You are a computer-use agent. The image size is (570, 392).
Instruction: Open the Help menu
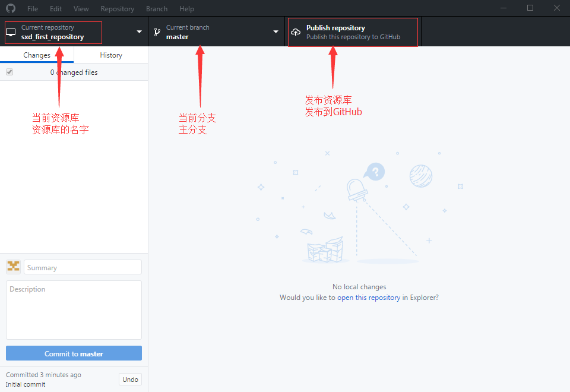tap(186, 9)
